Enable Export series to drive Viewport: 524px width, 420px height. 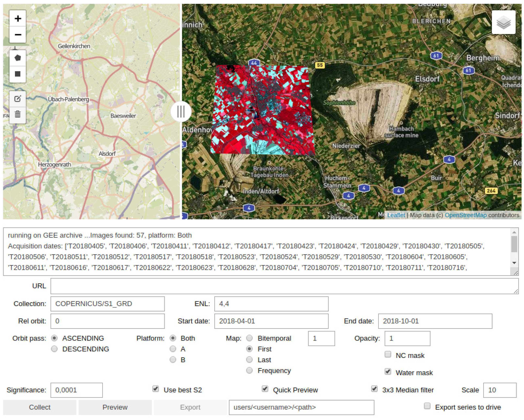point(427,406)
